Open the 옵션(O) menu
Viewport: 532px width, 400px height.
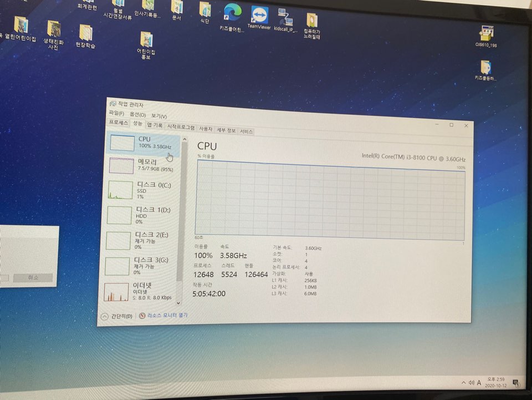138,115
